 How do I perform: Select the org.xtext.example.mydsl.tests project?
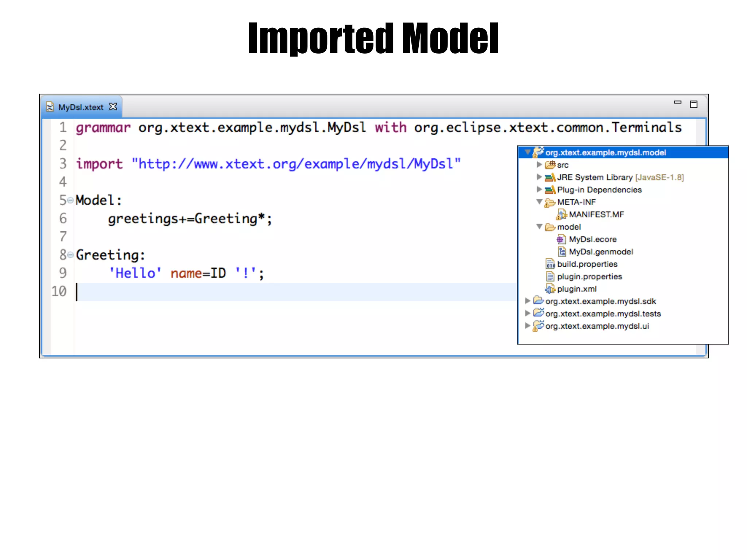pos(603,314)
